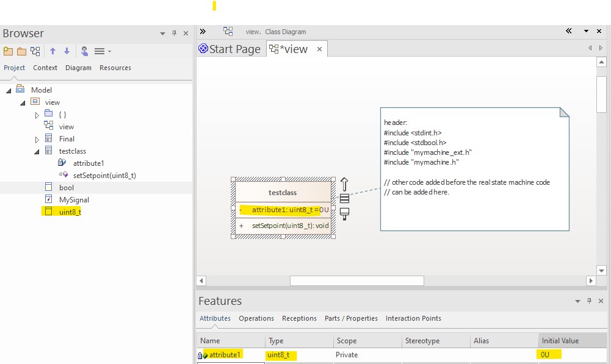This screenshot has width=611, height=364.
Task: Click the new diagram icon in the Browser toolbar
Action: coord(35,51)
